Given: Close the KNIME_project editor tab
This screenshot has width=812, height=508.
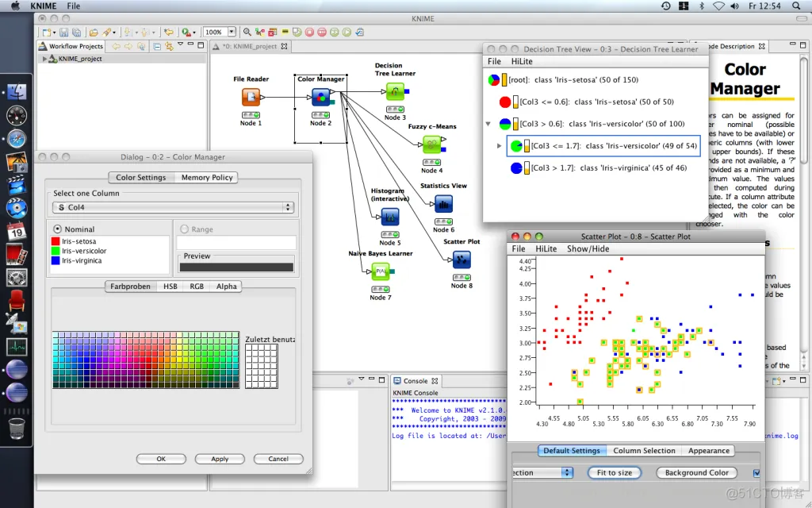Looking at the screenshot, I should tap(284, 46).
